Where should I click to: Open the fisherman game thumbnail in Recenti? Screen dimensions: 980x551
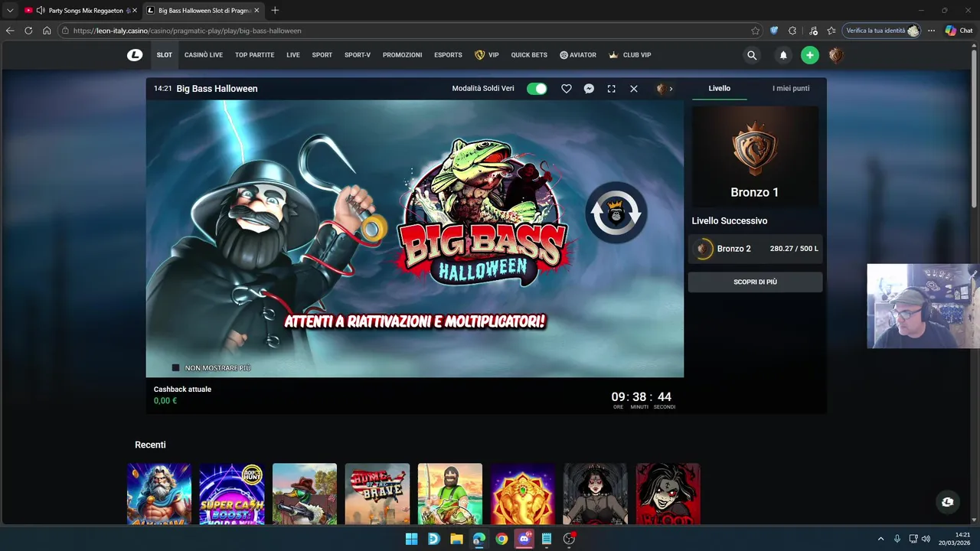coord(450,494)
